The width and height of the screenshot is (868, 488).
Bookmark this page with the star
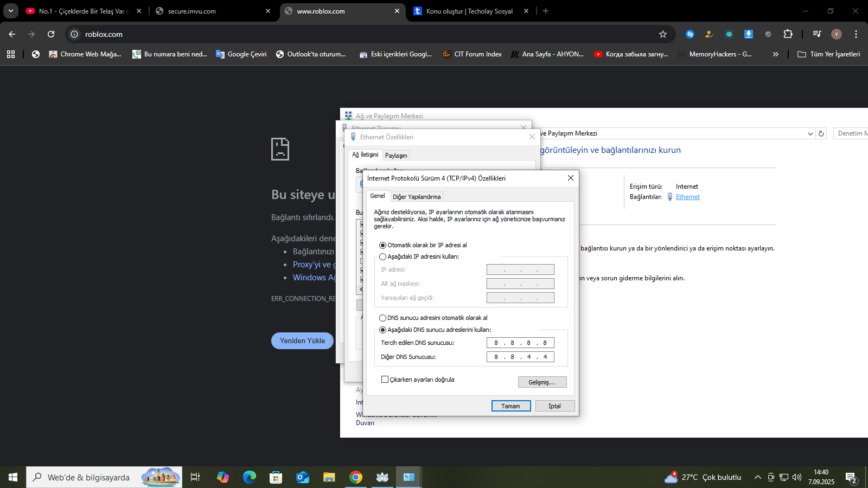click(x=663, y=34)
